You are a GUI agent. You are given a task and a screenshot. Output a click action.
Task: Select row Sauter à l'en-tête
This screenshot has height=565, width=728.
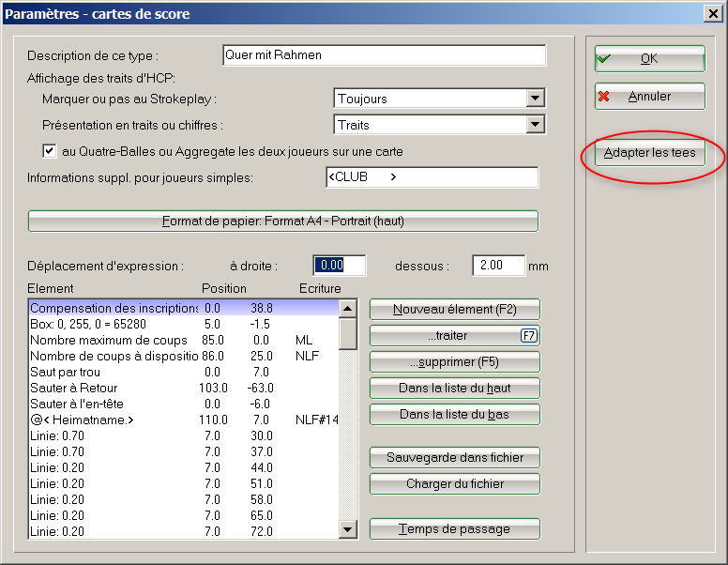click(184, 404)
